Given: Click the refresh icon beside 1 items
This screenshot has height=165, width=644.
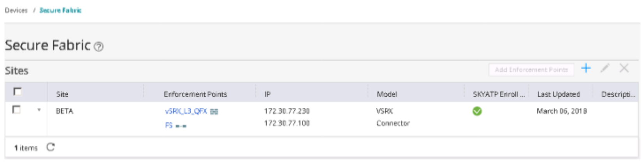Looking at the screenshot, I should tap(51, 147).
